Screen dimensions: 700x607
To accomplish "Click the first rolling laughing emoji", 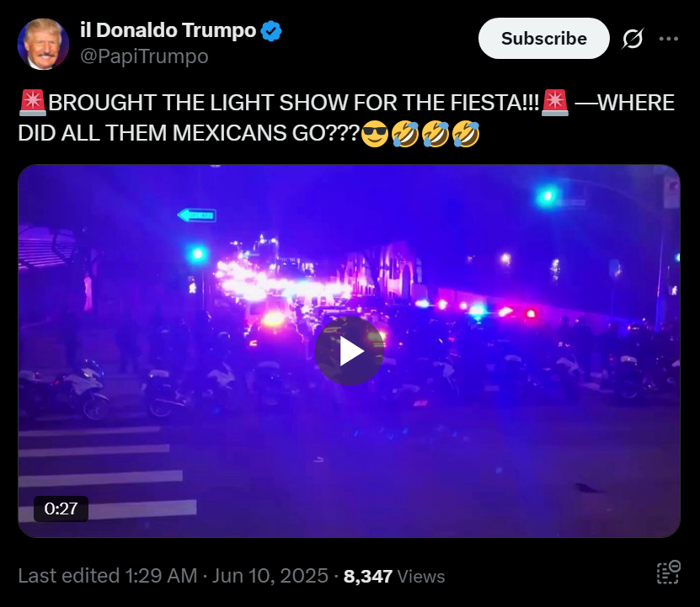I will pyautogui.click(x=405, y=134).
